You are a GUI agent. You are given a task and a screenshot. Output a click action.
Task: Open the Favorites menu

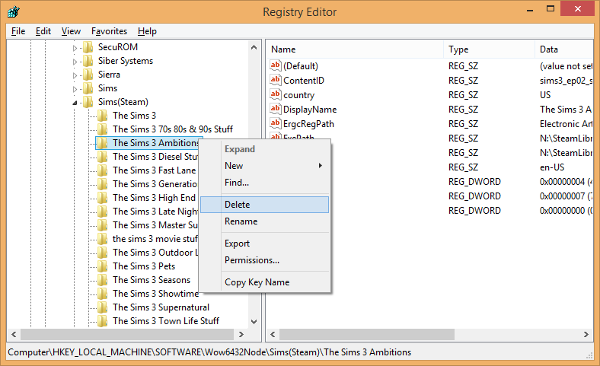click(109, 31)
